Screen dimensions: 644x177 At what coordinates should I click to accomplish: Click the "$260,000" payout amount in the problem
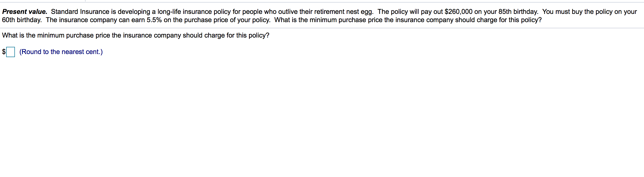pos(458,12)
